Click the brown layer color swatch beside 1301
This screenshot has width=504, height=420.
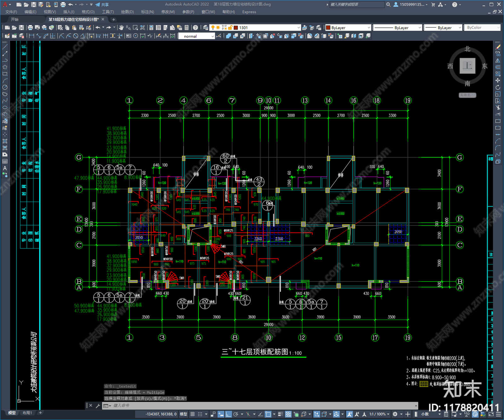tap(236, 28)
